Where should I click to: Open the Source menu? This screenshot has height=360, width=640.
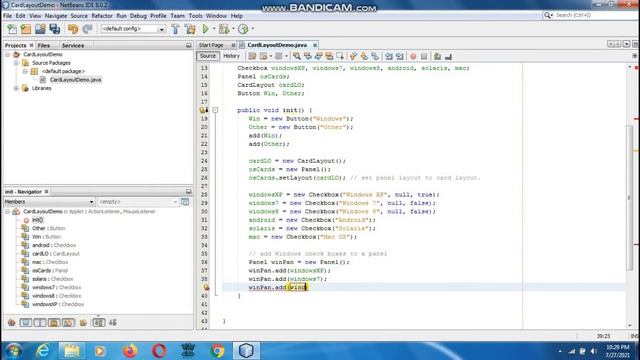click(x=79, y=16)
